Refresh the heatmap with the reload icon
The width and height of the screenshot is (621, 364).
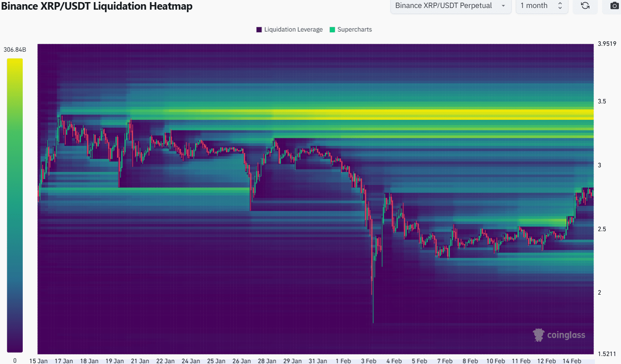(x=585, y=6)
